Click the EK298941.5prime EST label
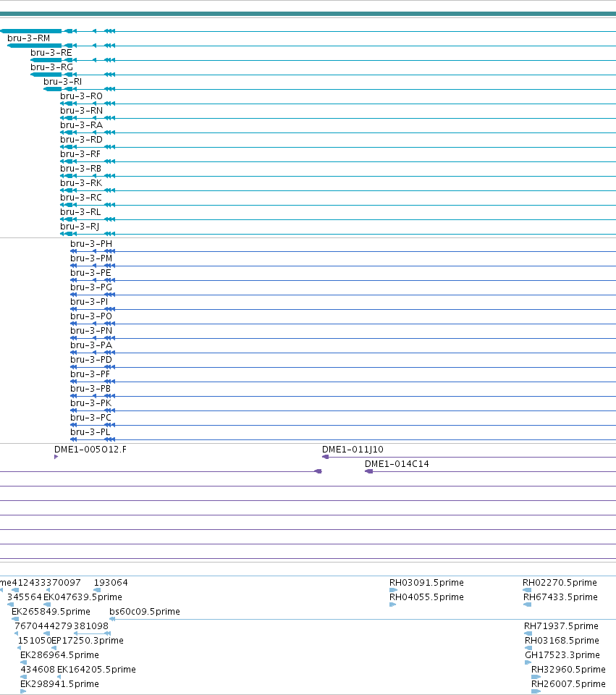The width and height of the screenshot is (616, 695). 60,684
